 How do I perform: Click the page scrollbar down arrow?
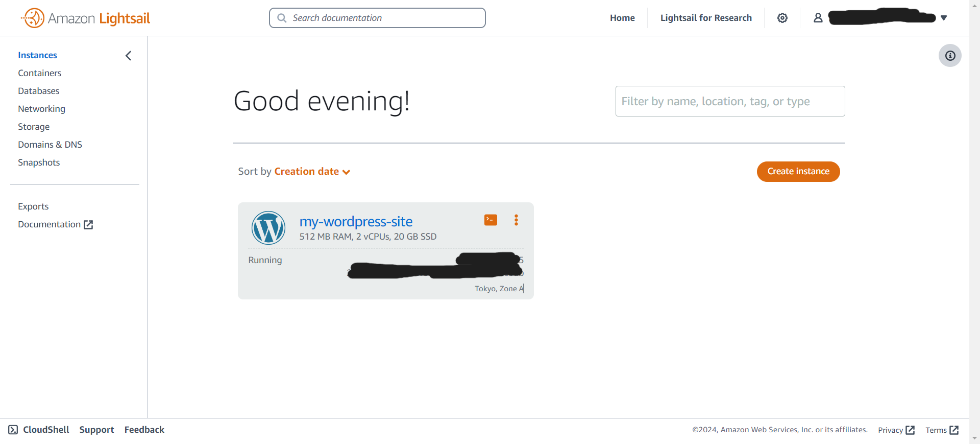974,439
